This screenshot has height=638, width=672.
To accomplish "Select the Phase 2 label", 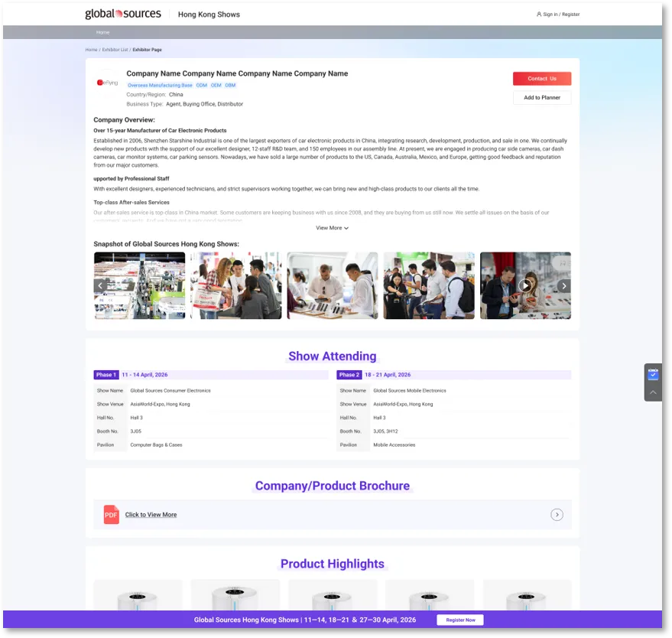I will point(349,375).
